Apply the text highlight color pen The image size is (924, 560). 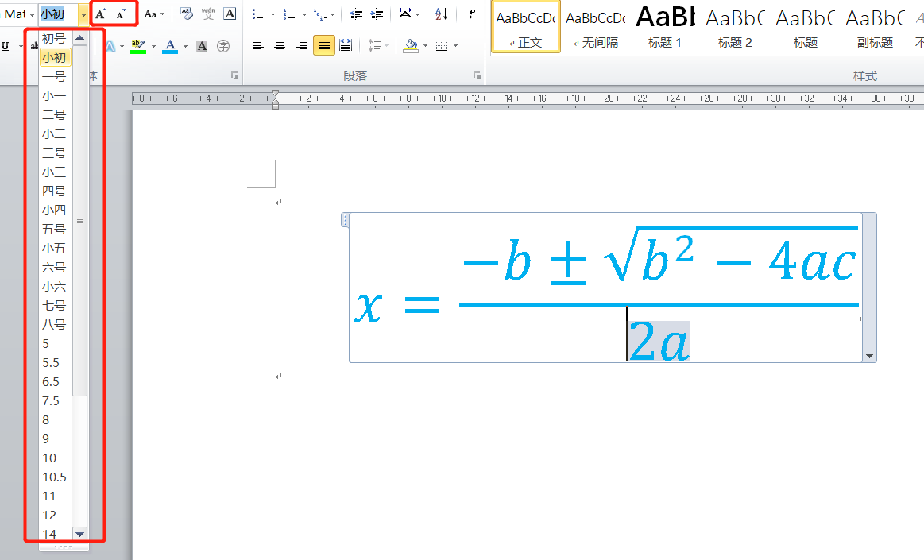tap(137, 46)
